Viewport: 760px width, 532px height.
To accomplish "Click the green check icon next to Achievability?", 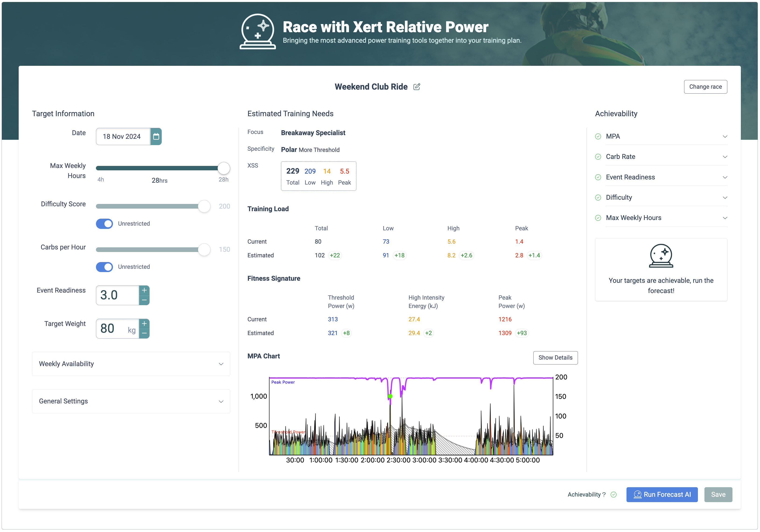I will (x=613, y=495).
